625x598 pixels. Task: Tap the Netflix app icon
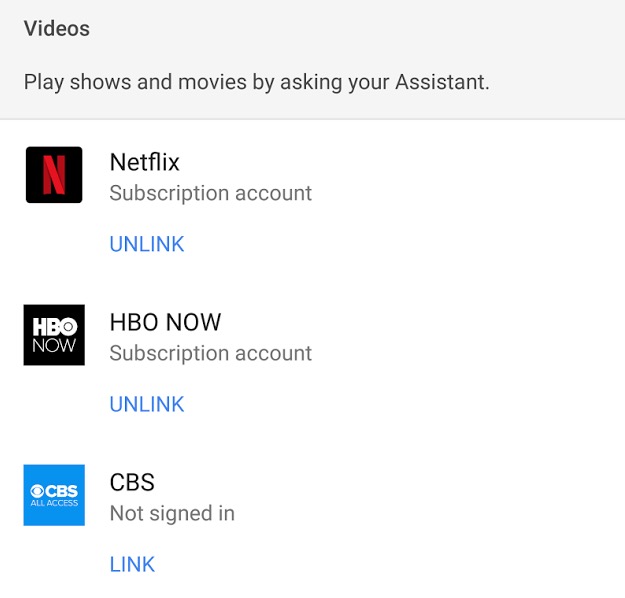click(54, 175)
